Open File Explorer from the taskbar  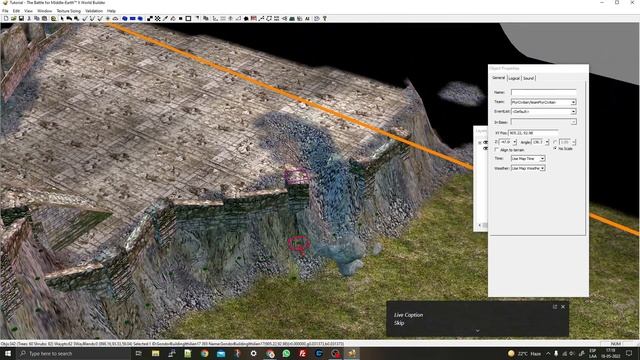[x=156, y=353]
